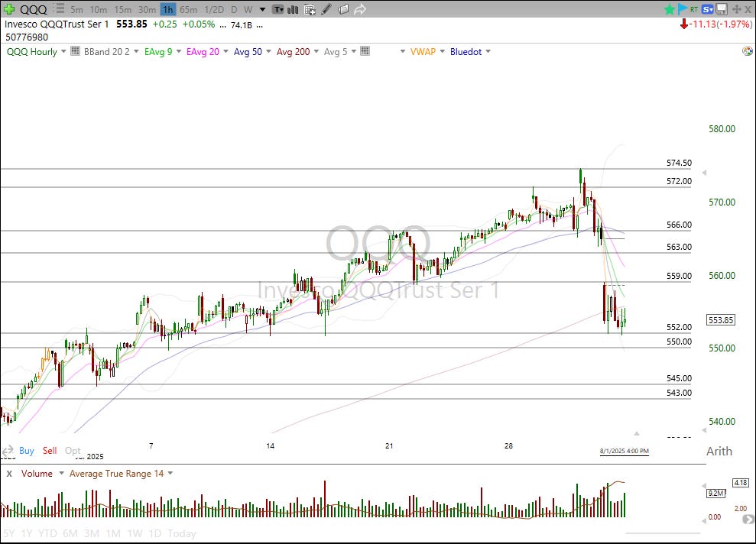
Task: Select the 1Y range
Action: click(27, 533)
